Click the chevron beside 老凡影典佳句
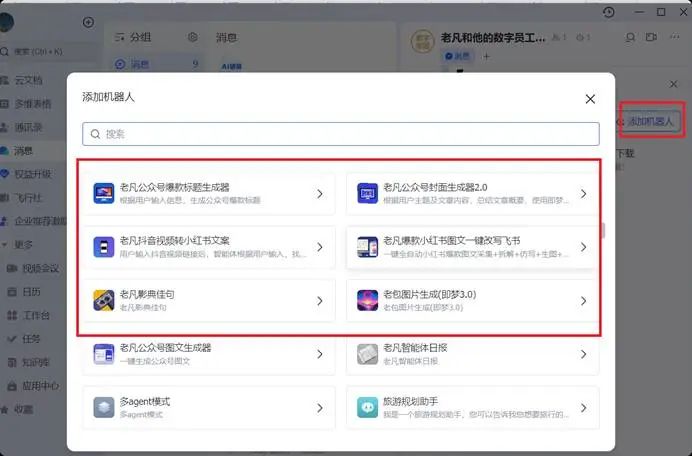The width and height of the screenshot is (692, 456). [320, 301]
